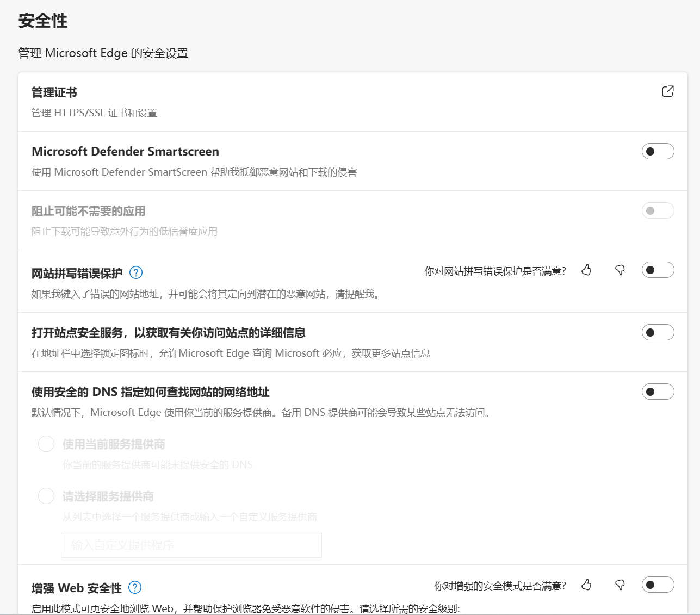
Task: Give thumbs up for 增强的安全模式
Action: [x=586, y=585]
